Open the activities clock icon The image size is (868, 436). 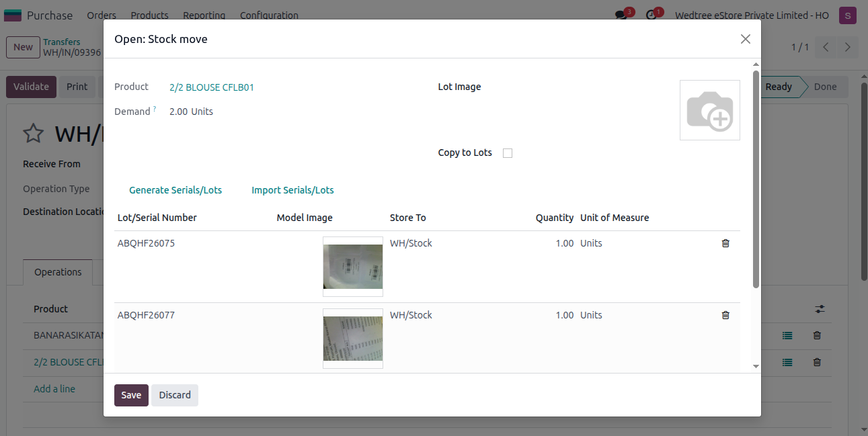(x=651, y=15)
